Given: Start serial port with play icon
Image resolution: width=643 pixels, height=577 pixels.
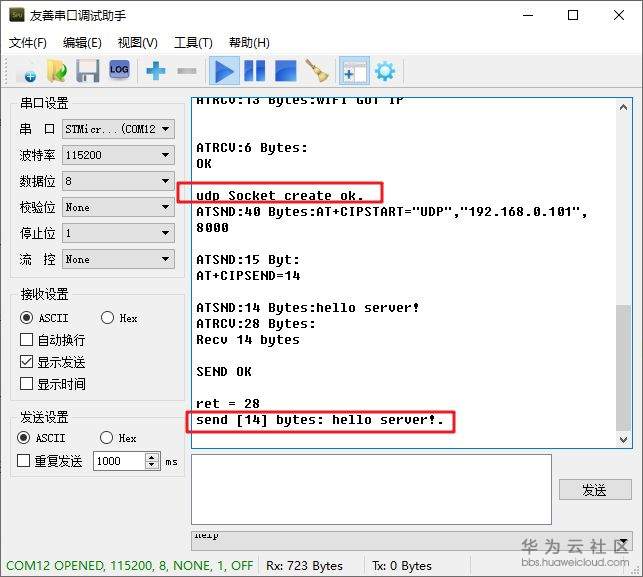Looking at the screenshot, I should coord(224,71).
